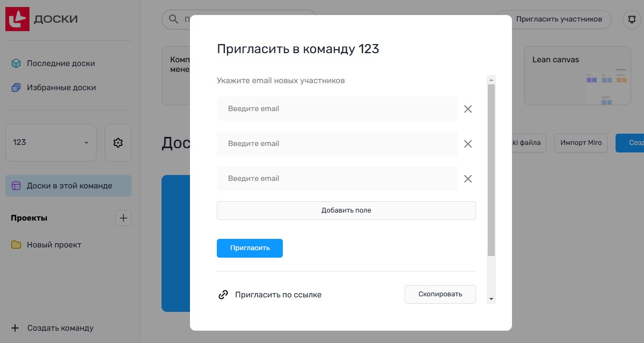
Task: Click into the third Введите email field
Action: 337,178
